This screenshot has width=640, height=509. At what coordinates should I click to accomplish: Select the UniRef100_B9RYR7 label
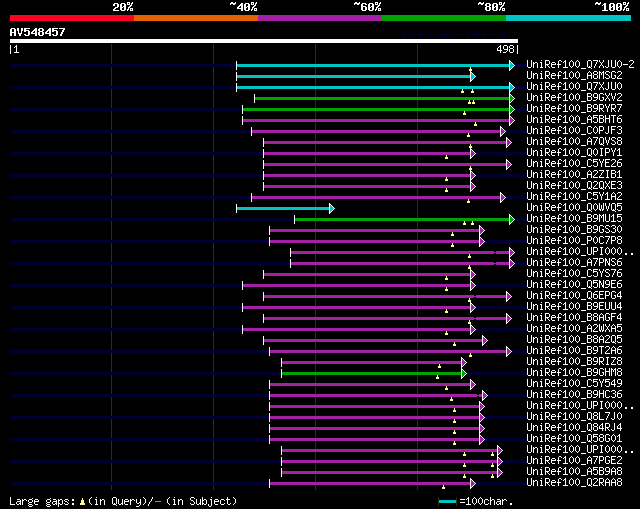pos(574,109)
